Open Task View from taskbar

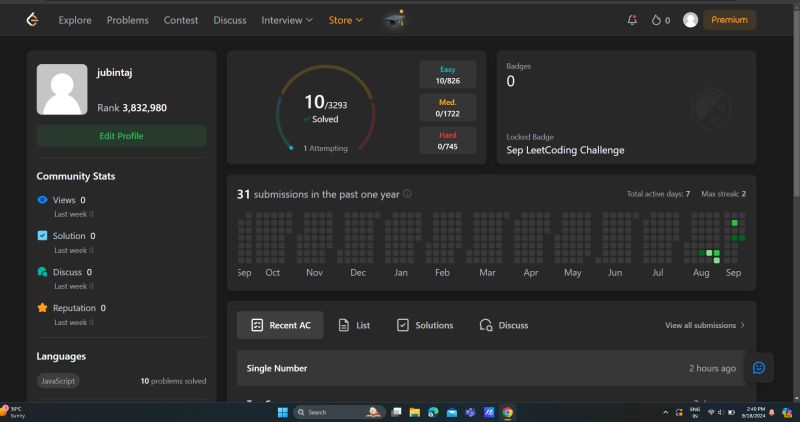(396, 412)
